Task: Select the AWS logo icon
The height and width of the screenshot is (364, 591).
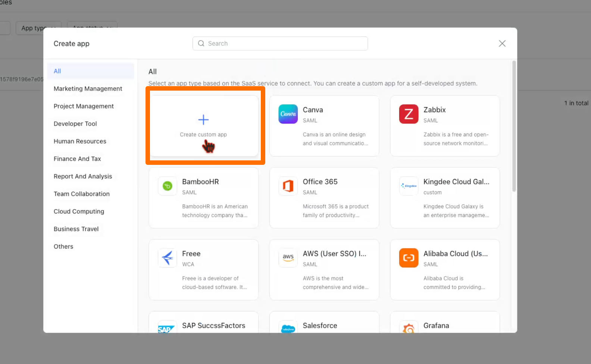Action: (x=288, y=258)
